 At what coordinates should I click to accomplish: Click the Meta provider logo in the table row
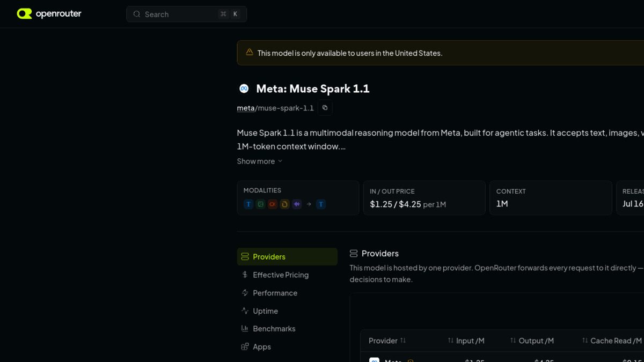tap(374, 360)
